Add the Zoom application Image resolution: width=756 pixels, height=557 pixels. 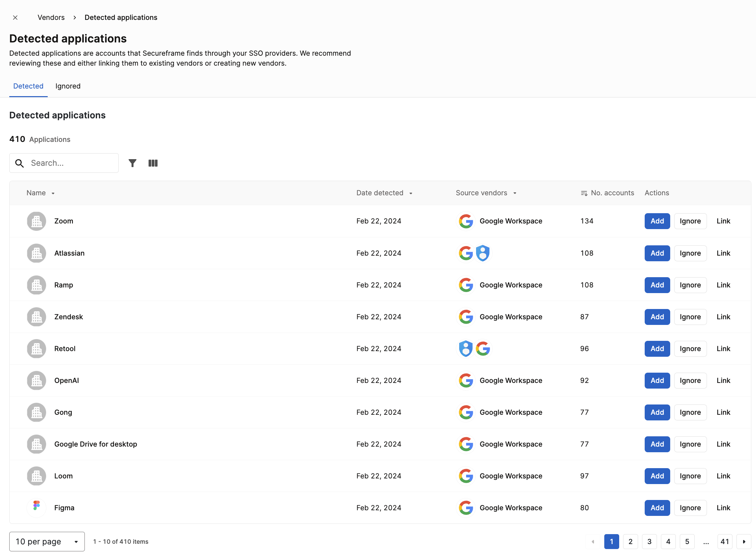point(657,221)
